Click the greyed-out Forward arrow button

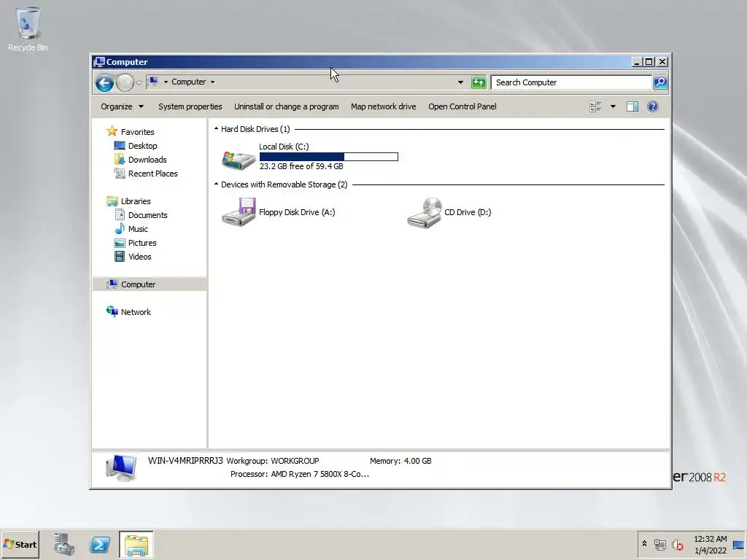click(125, 82)
